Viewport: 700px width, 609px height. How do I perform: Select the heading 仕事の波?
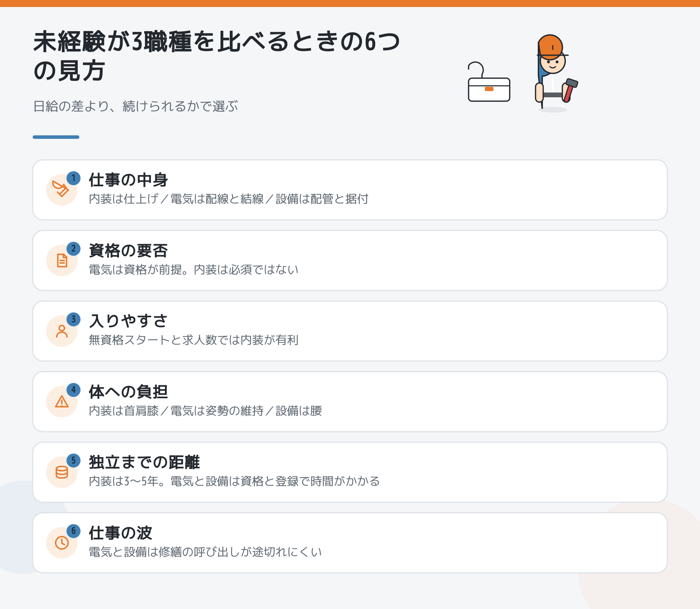(x=121, y=533)
